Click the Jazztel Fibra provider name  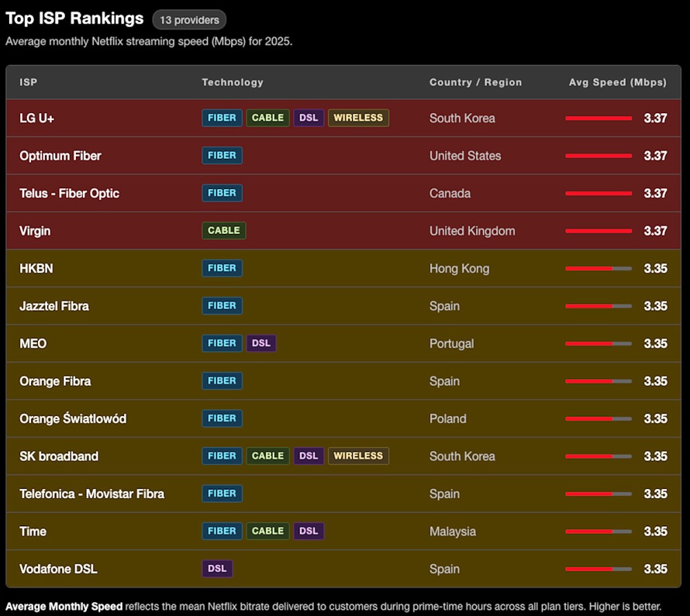(54, 306)
